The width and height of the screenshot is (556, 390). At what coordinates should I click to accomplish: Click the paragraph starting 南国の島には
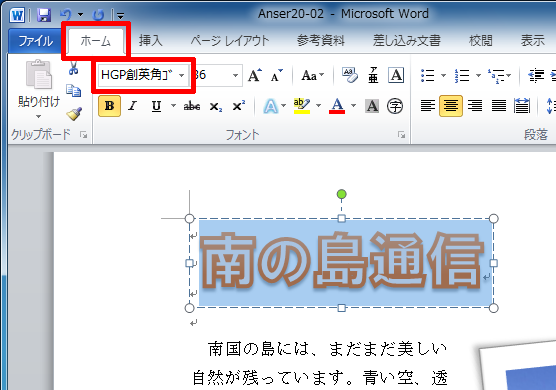click(x=321, y=364)
